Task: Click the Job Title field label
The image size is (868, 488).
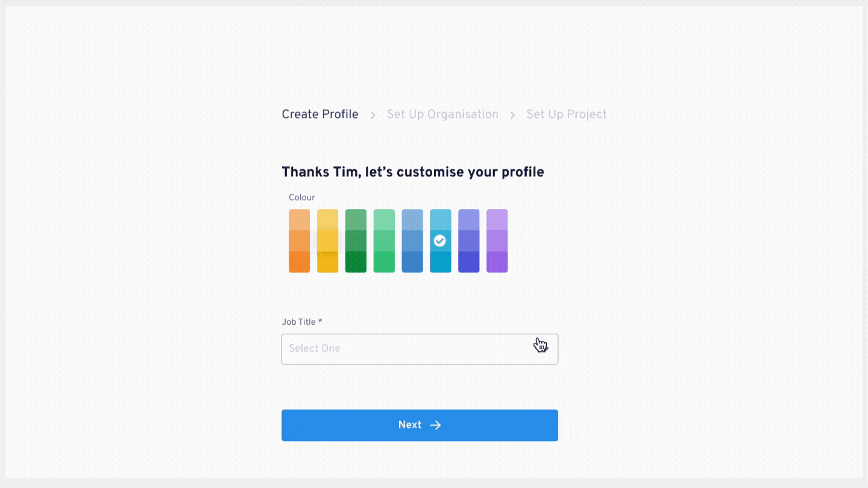Action: coord(302,322)
